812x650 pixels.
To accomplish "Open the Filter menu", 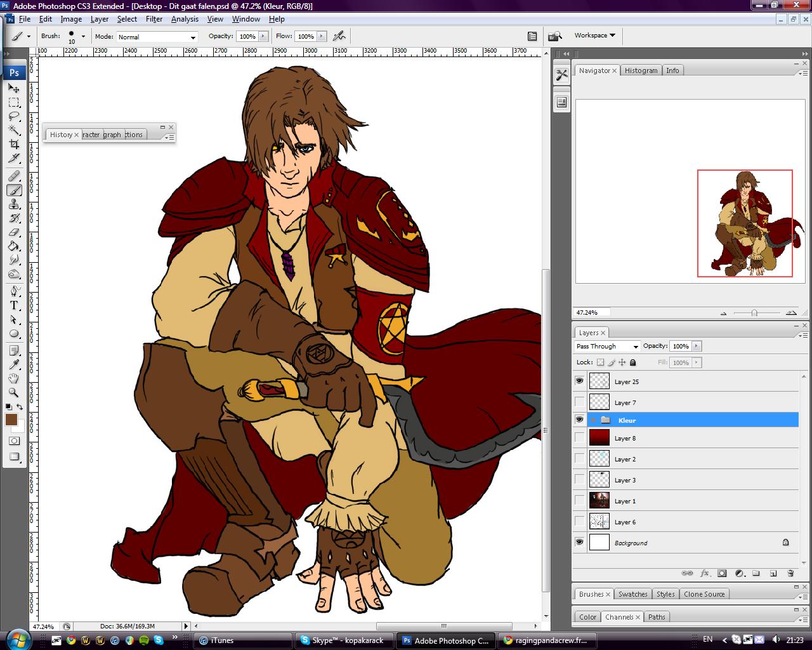I will tap(154, 19).
